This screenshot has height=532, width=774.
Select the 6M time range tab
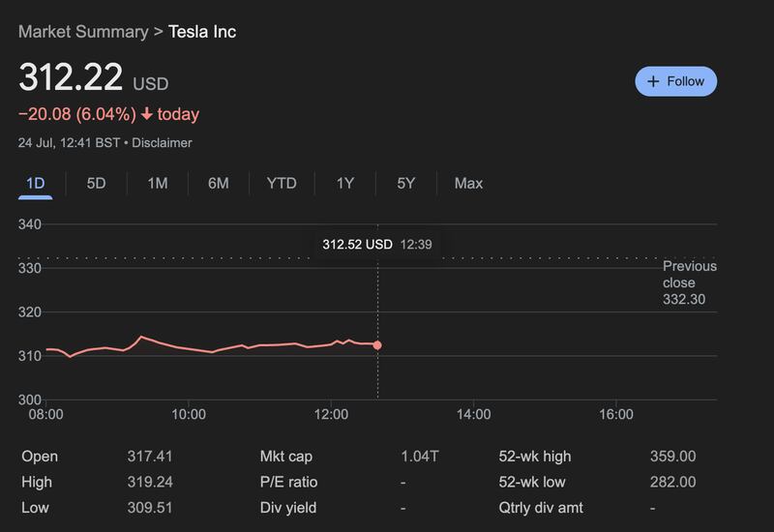tap(218, 183)
